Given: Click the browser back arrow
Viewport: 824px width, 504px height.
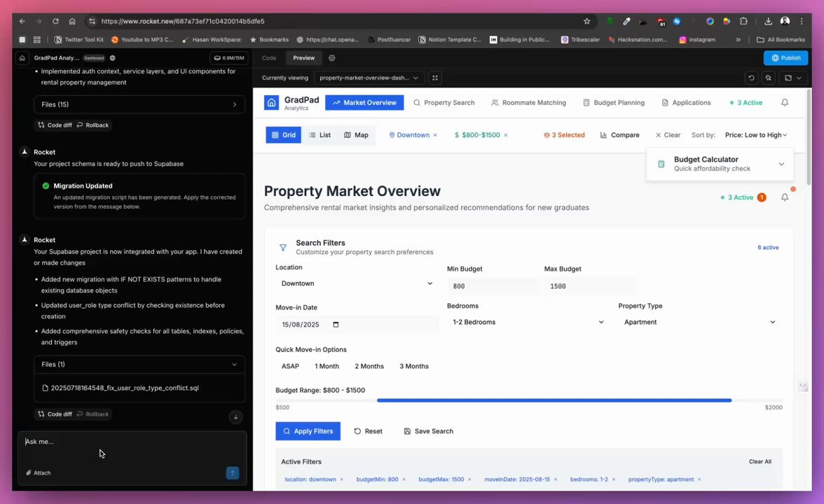Looking at the screenshot, I should pos(22,21).
